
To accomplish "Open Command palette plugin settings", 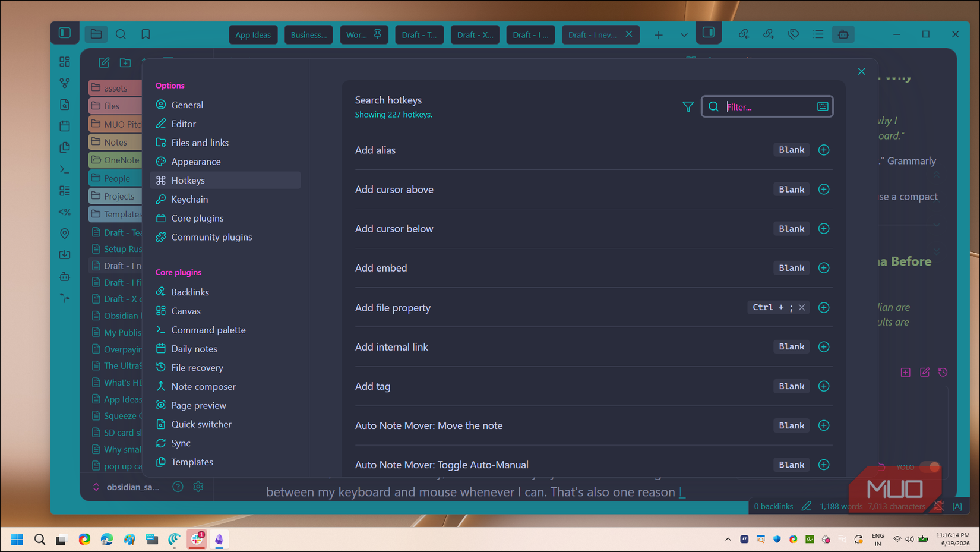I will [x=225, y=330].
